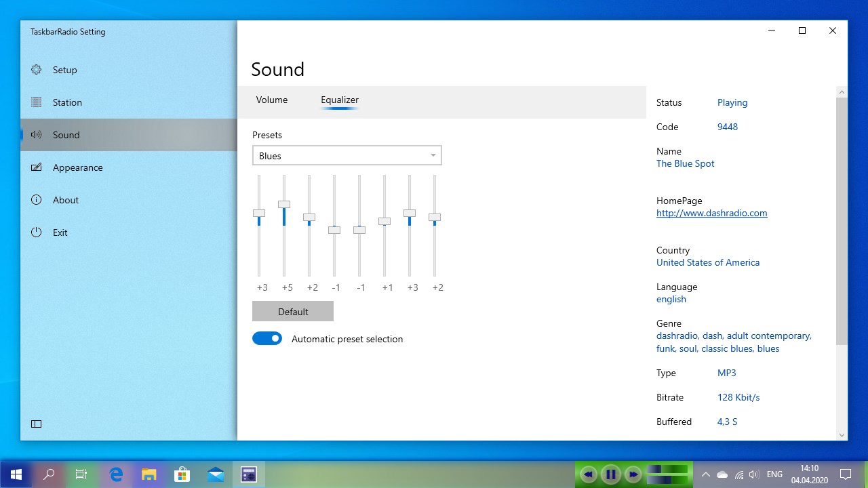Launch Microsoft Edge from the taskbar
This screenshot has height=488, width=868.
pyautogui.click(x=116, y=474)
